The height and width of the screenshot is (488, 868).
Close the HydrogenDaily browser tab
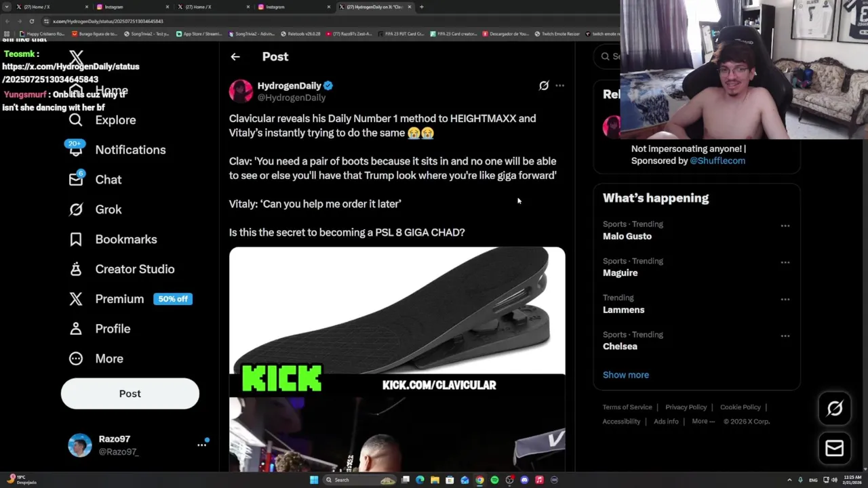pyautogui.click(x=410, y=7)
